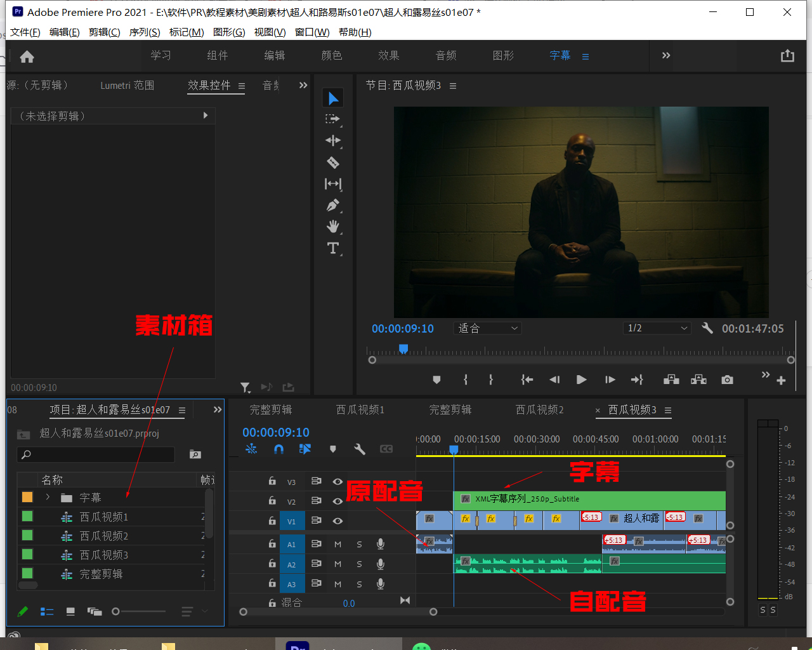Open Program Monitor wrench settings
Screen dimensions: 812x650
click(707, 328)
